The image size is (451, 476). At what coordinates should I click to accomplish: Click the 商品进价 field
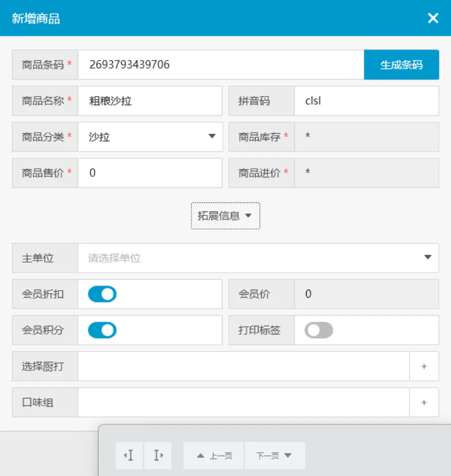(x=367, y=173)
